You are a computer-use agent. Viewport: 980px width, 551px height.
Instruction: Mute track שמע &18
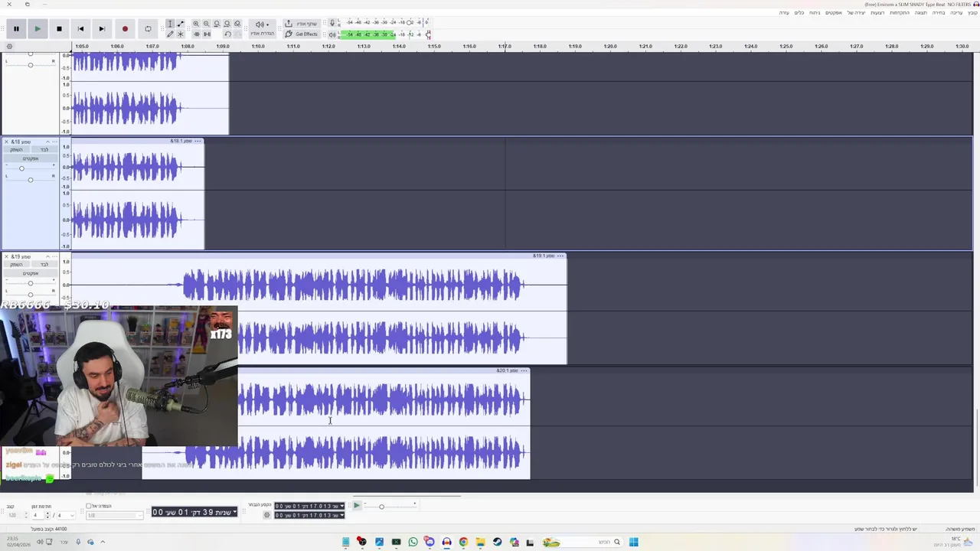16,149
